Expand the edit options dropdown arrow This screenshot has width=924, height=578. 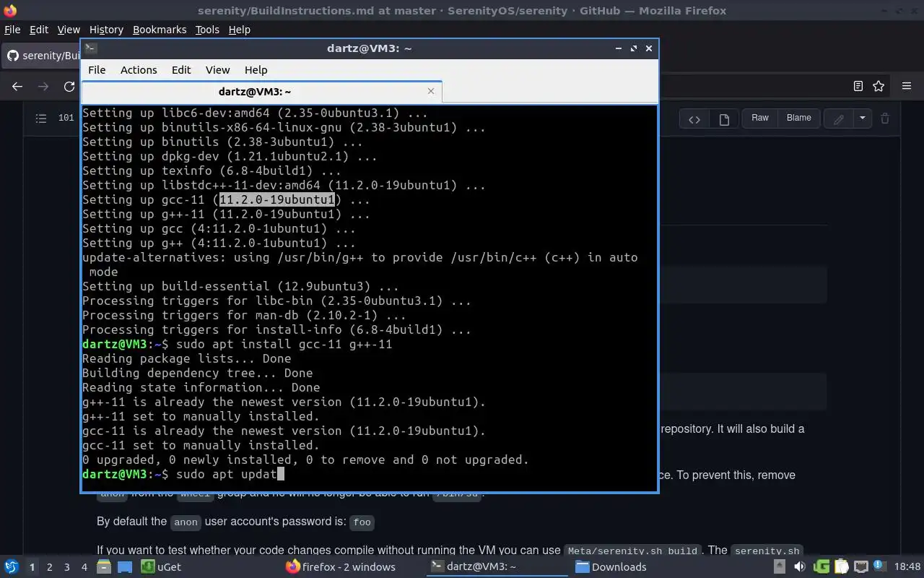[862, 119]
